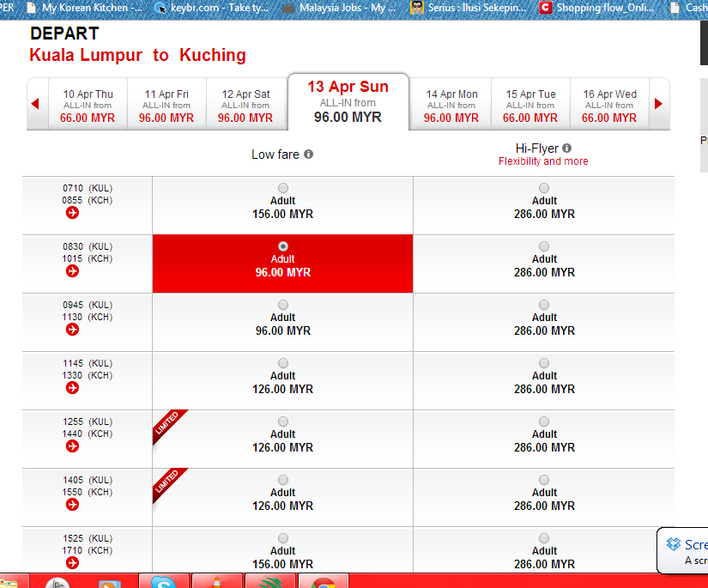Select Hi-Flyer fare for 1255 flight
Viewport: 708px width, 588px height.
tap(544, 421)
